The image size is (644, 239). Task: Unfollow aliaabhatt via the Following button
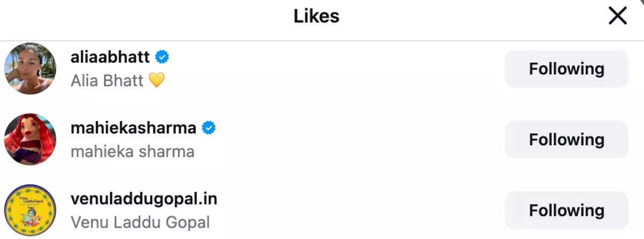click(566, 69)
